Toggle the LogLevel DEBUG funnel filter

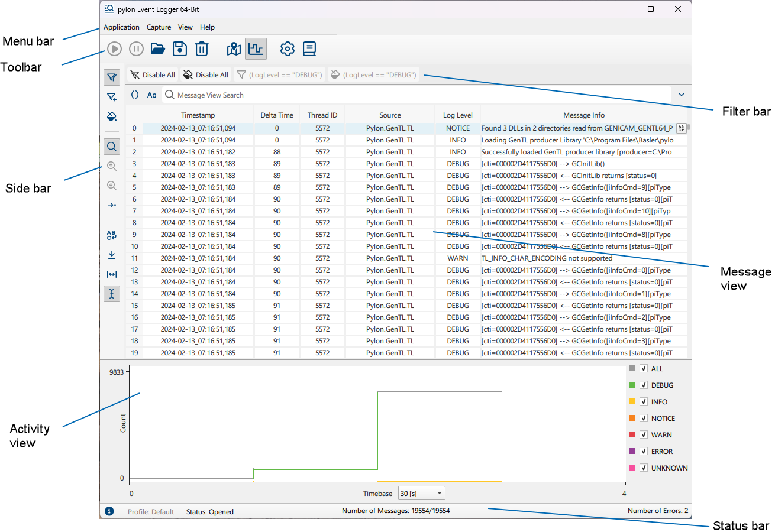tap(279, 75)
